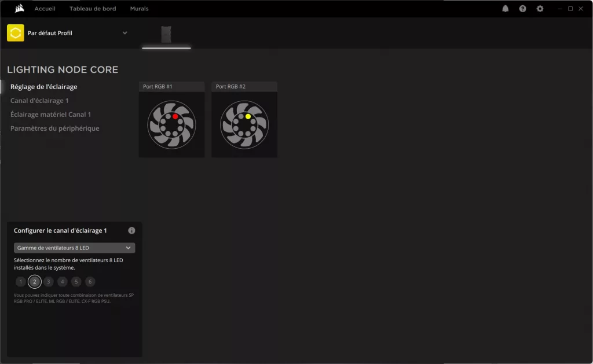The width and height of the screenshot is (593, 364).
Task: Expand the Par défaut Profil selector
Action: point(125,33)
